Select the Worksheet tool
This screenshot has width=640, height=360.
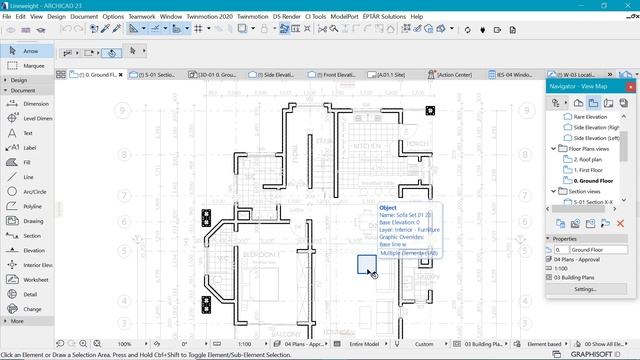click(x=27, y=280)
